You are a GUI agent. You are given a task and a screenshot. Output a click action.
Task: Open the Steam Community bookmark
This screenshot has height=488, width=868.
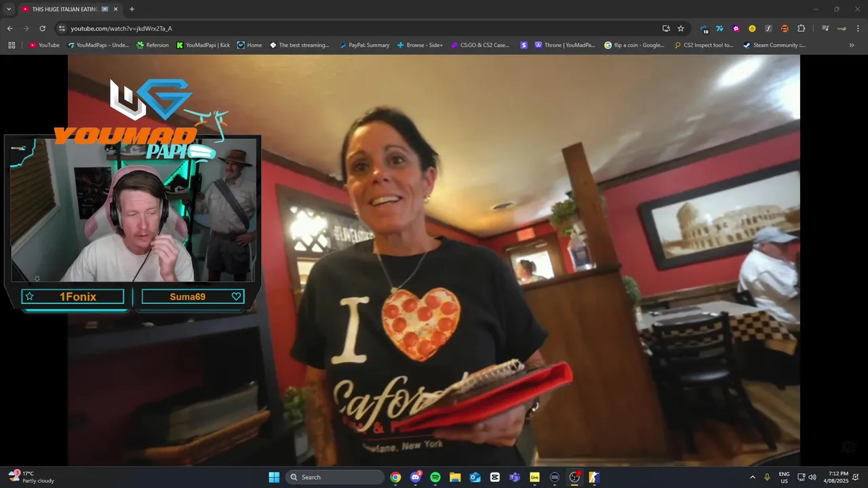[774, 45]
